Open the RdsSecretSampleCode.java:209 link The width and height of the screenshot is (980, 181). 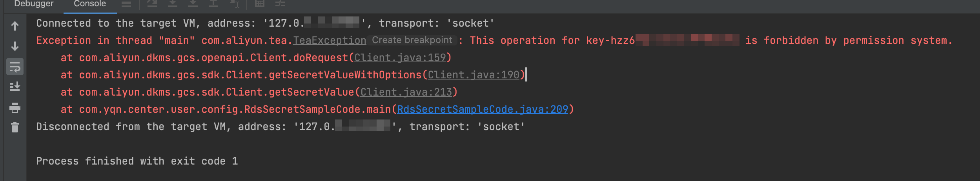[483, 109]
